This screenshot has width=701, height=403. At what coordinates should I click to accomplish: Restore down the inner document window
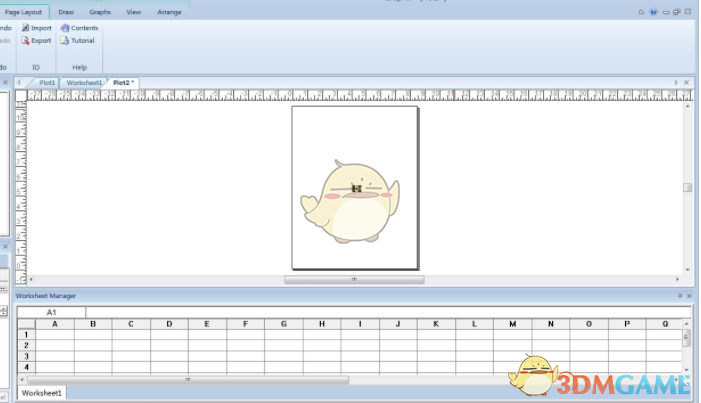point(676,12)
